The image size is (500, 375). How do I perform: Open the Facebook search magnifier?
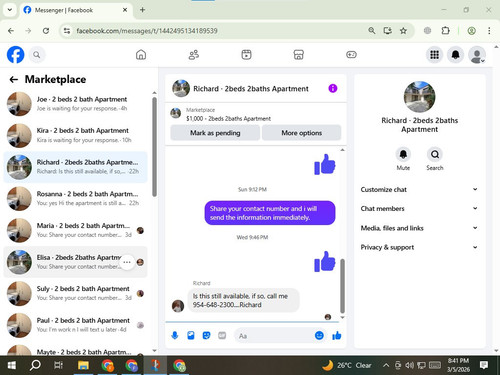pos(37,55)
